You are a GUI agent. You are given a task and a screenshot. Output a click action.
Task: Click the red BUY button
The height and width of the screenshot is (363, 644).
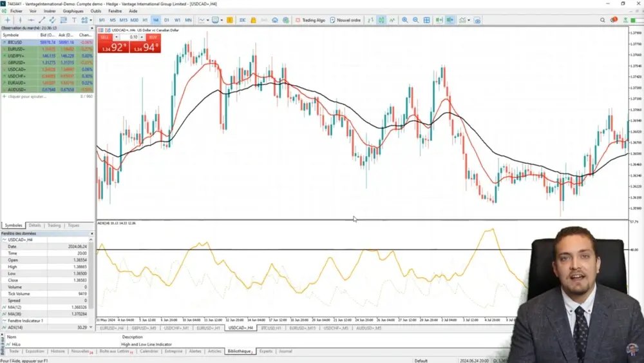pyautogui.click(x=153, y=37)
